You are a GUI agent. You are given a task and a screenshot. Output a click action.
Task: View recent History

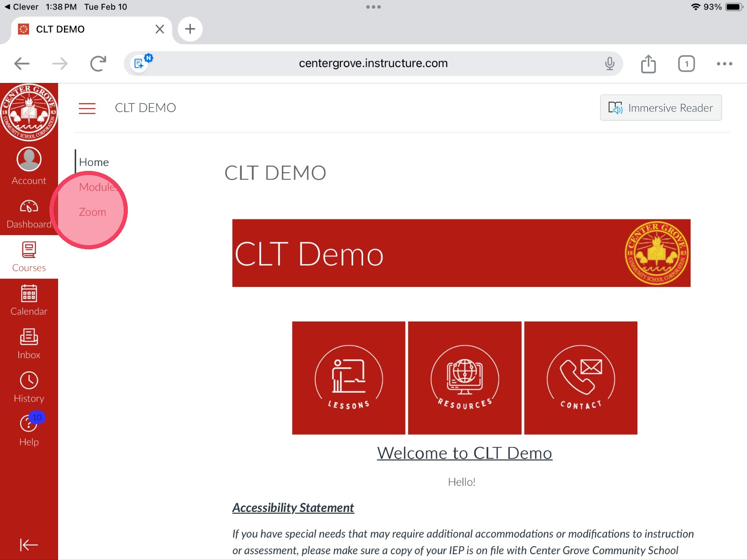point(29,387)
